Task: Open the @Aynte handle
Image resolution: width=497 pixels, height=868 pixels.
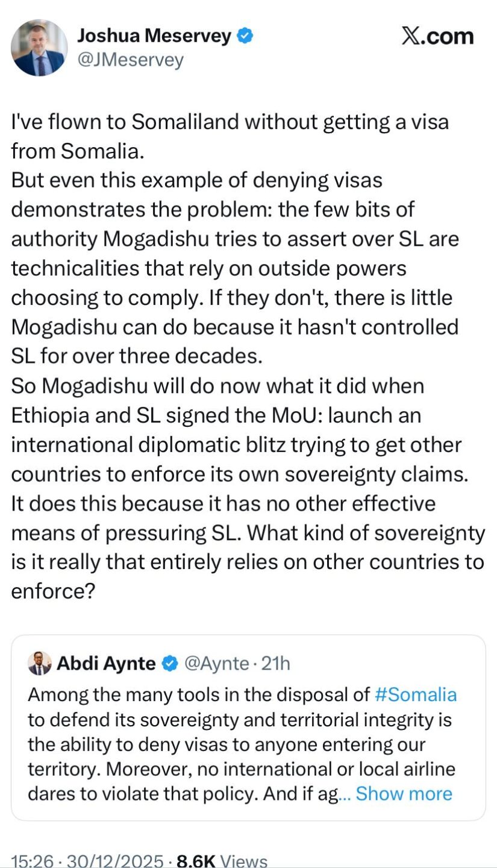Action: point(216,664)
